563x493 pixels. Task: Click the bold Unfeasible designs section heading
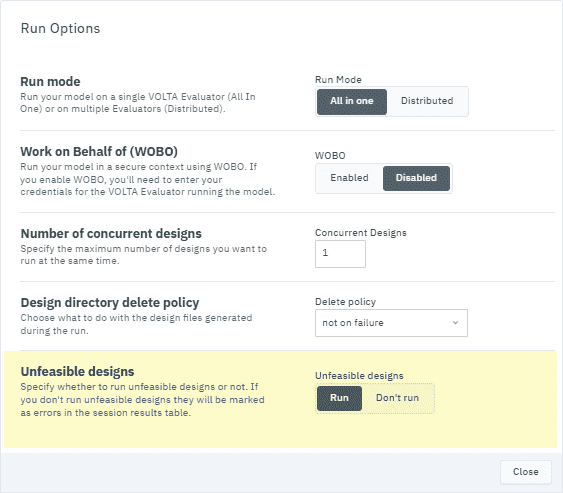click(78, 372)
